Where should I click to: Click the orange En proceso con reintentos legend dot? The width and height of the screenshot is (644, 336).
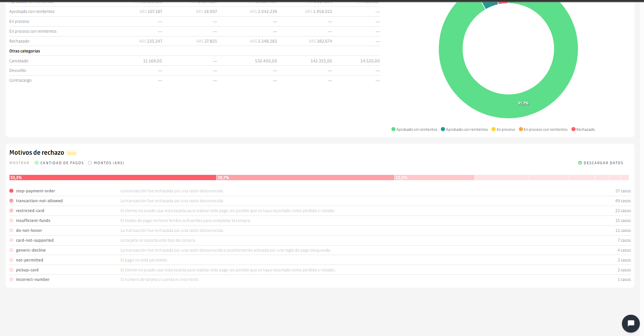(521, 129)
